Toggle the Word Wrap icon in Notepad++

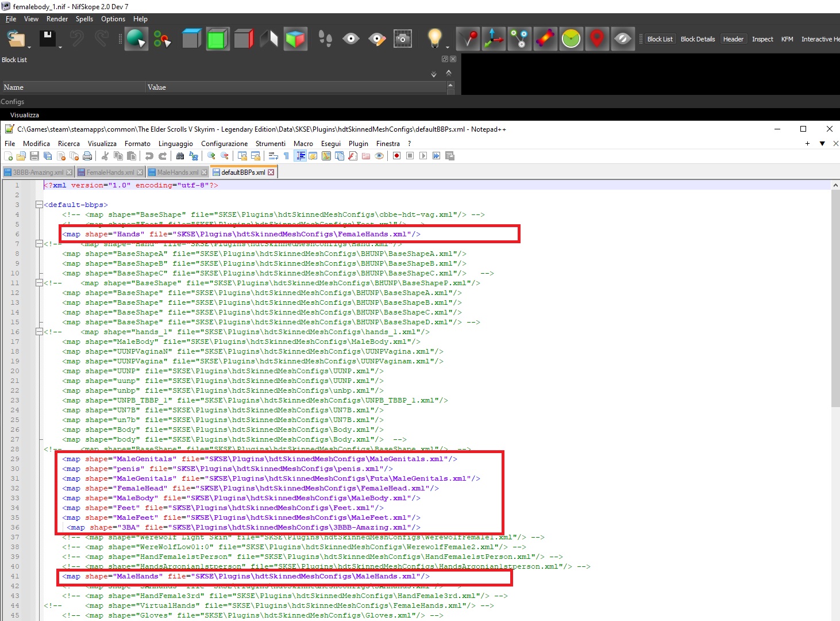273,156
